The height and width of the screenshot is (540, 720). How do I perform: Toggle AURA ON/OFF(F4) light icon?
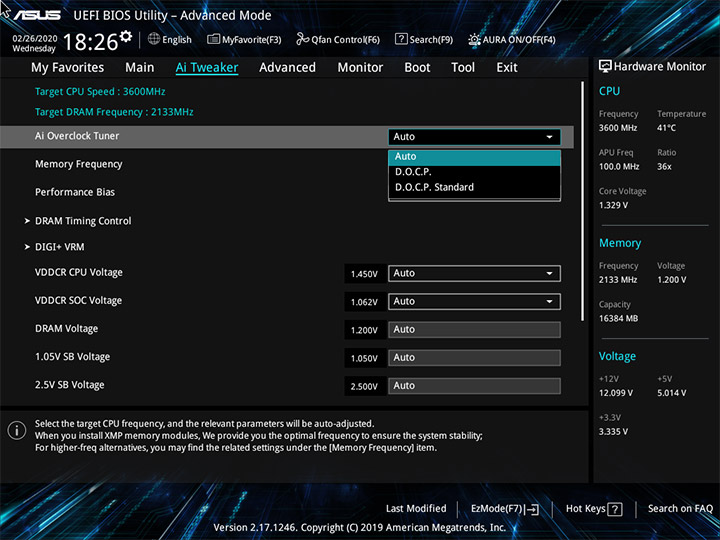tap(474, 39)
